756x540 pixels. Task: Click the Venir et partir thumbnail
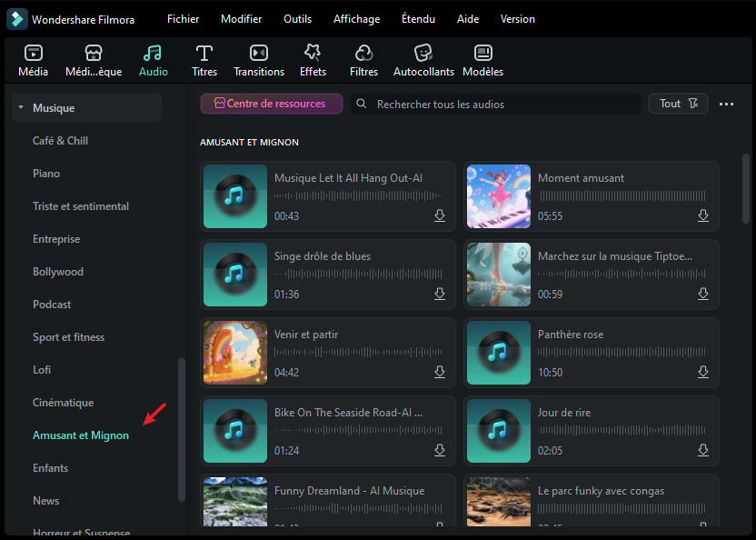(x=235, y=353)
